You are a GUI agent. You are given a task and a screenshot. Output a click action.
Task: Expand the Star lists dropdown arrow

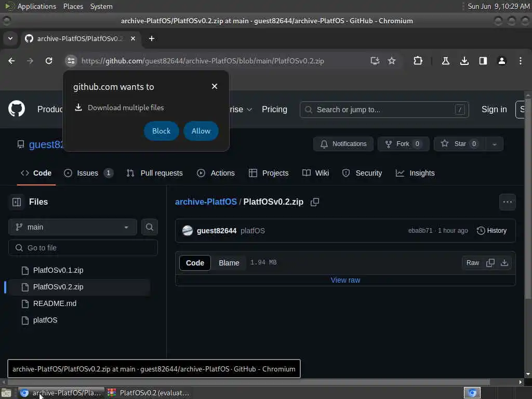point(495,144)
